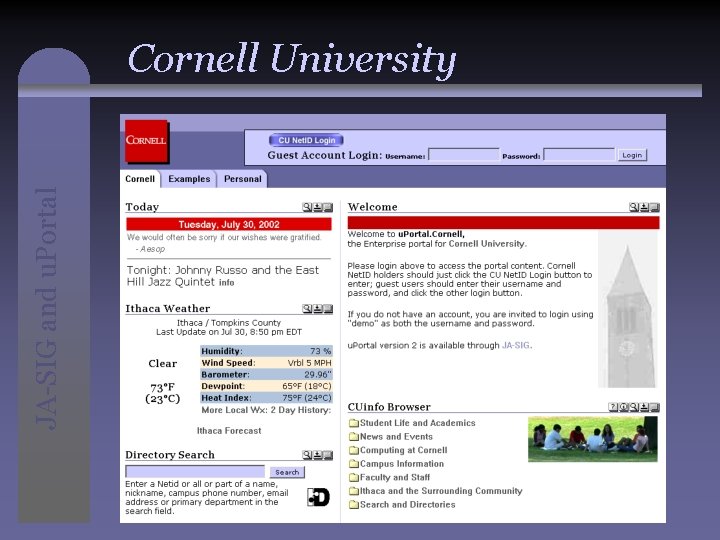
Task: Detach the Welcome channel
Action: click(x=655, y=208)
